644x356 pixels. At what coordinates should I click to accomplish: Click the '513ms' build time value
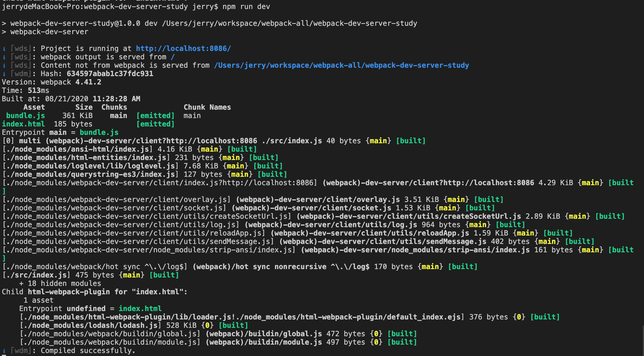pos(38,90)
